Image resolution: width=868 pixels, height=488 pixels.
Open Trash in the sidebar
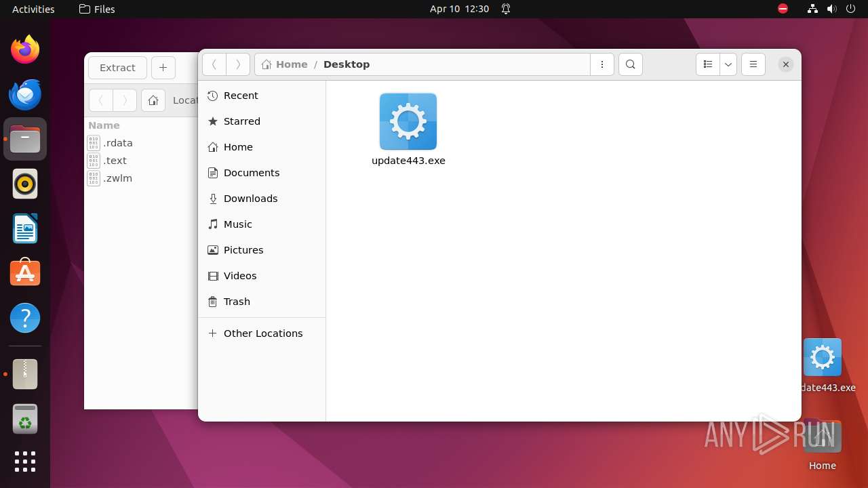point(262,302)
